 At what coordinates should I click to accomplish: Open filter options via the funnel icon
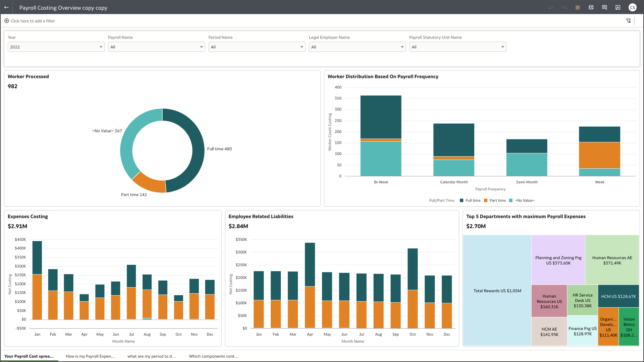pos(629,20)
